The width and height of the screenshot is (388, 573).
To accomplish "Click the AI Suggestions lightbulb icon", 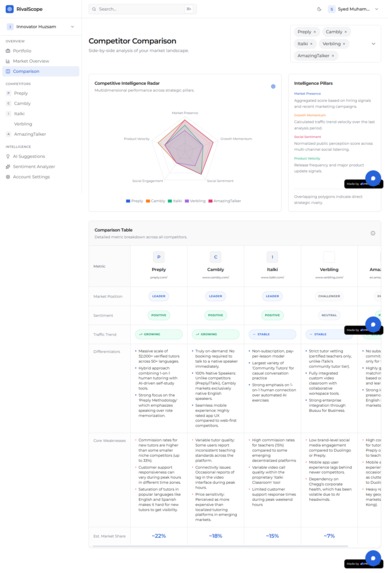I will pos(8,156).
